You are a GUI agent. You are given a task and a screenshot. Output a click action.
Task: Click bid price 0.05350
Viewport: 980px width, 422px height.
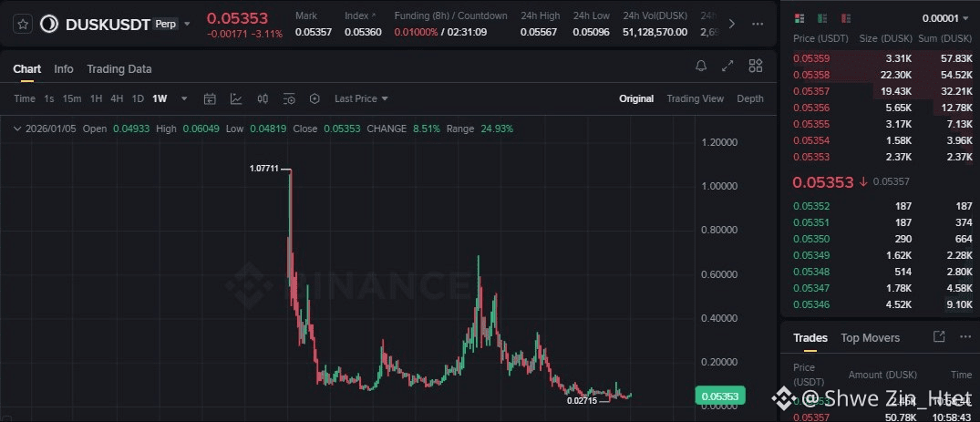[x=811, y=239]
